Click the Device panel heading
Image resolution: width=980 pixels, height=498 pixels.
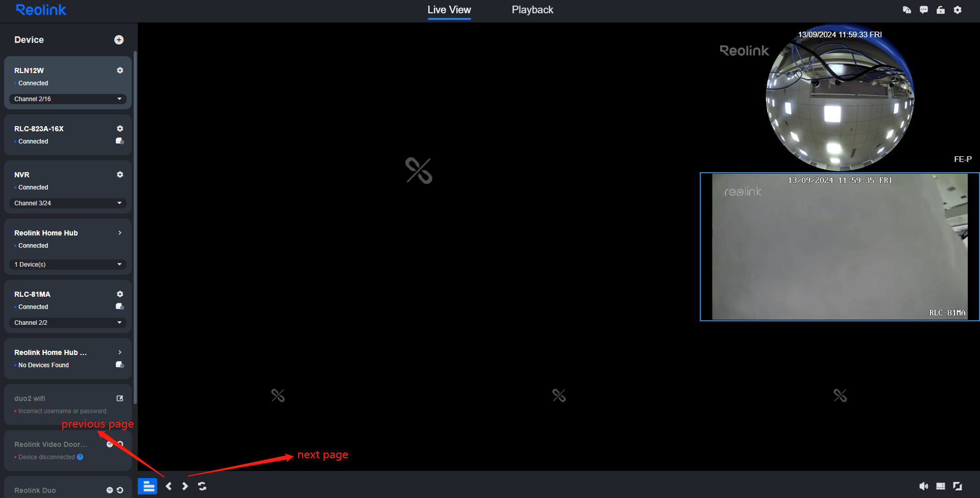(29, 40)
